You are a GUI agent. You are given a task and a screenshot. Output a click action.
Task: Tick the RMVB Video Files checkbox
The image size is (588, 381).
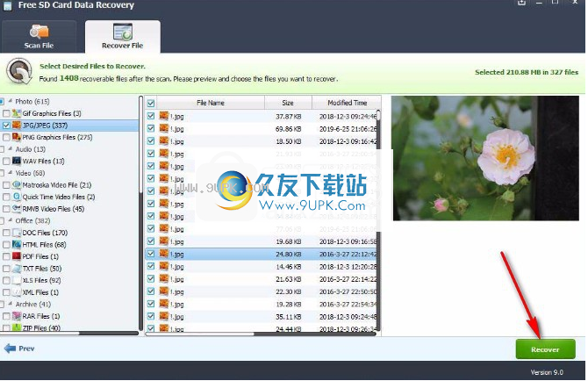pyautogui.click(x=6, y=209)
